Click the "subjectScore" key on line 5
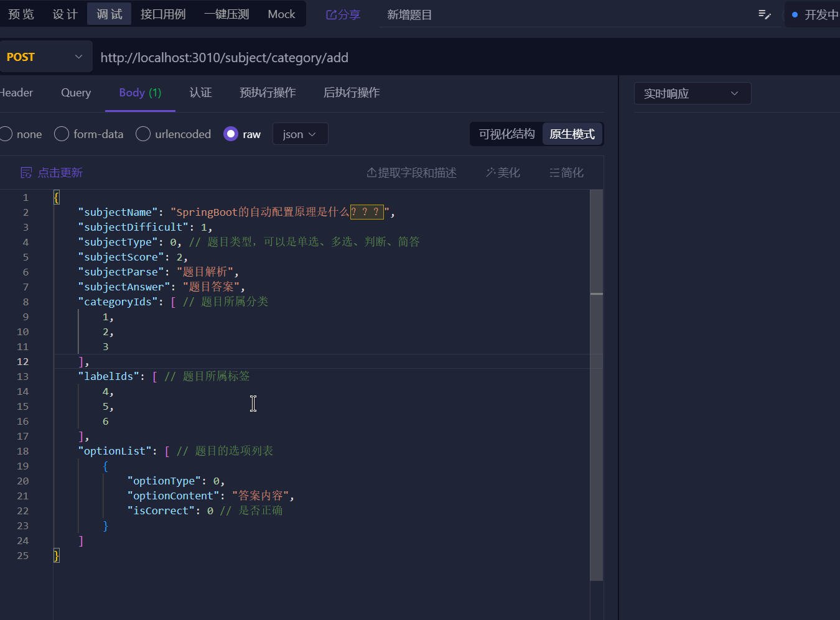840x620 pixels. pyautogui.click(x=121, y=257)
